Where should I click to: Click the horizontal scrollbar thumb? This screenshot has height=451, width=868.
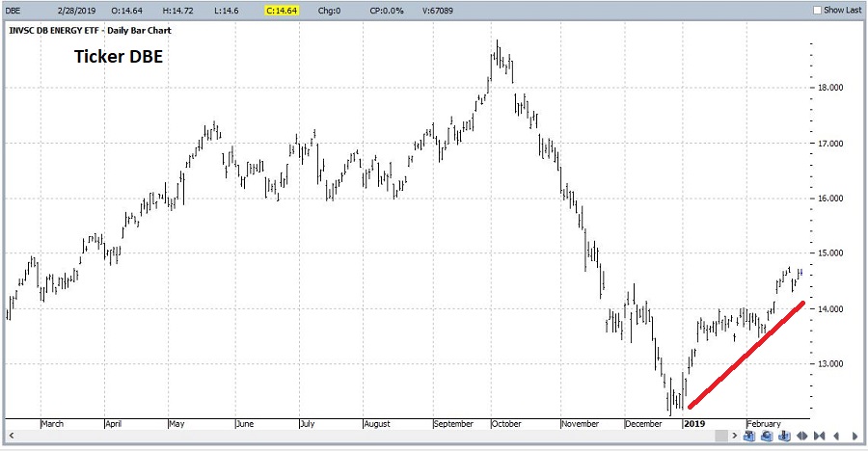click(721, 436)
